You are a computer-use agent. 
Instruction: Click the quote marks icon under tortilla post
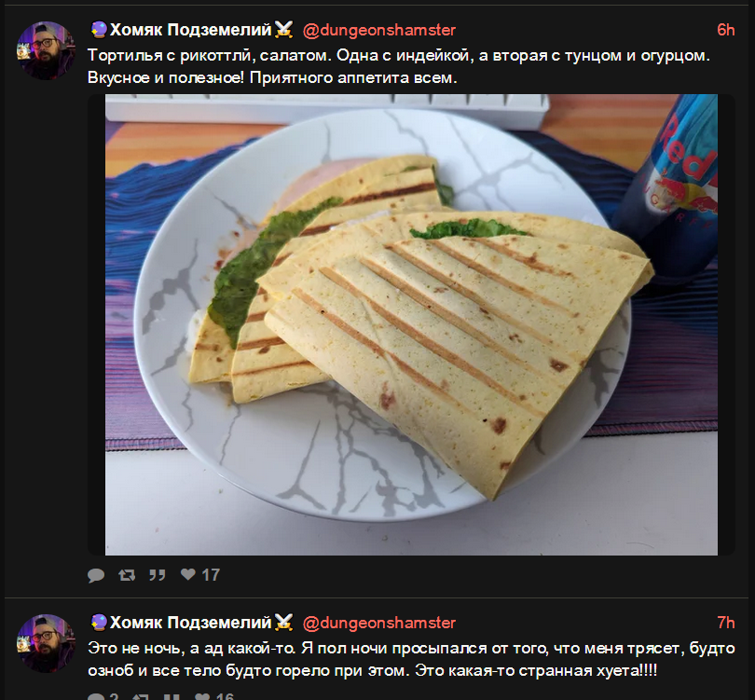pyautogui.click(x=157, y=575)
